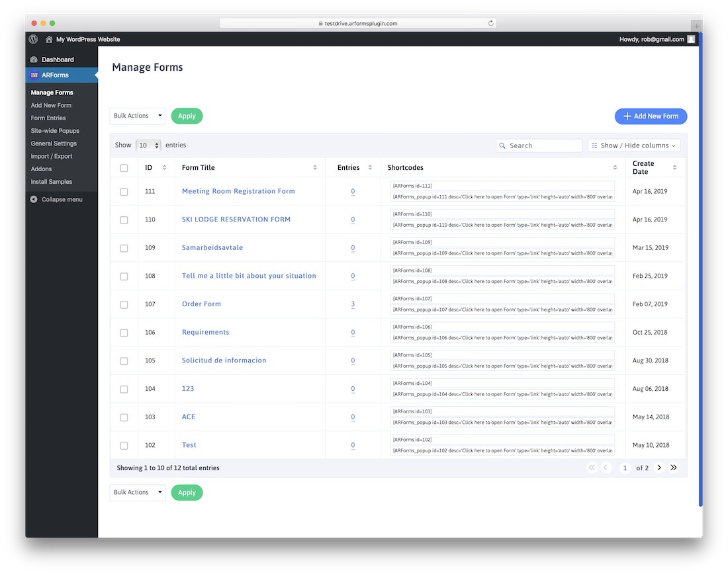
Task: Open Addons in sidebar
Action: (41, 169)
